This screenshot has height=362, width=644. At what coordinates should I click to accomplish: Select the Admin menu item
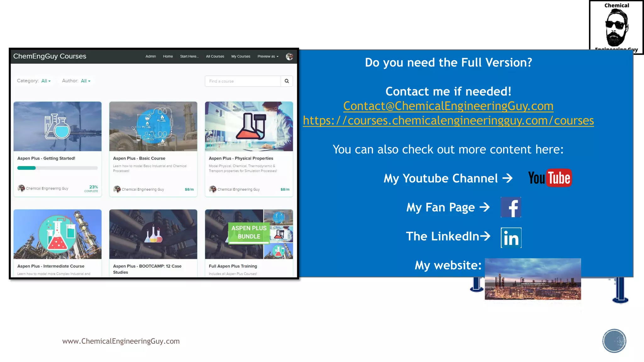click(x=151, y=57)
